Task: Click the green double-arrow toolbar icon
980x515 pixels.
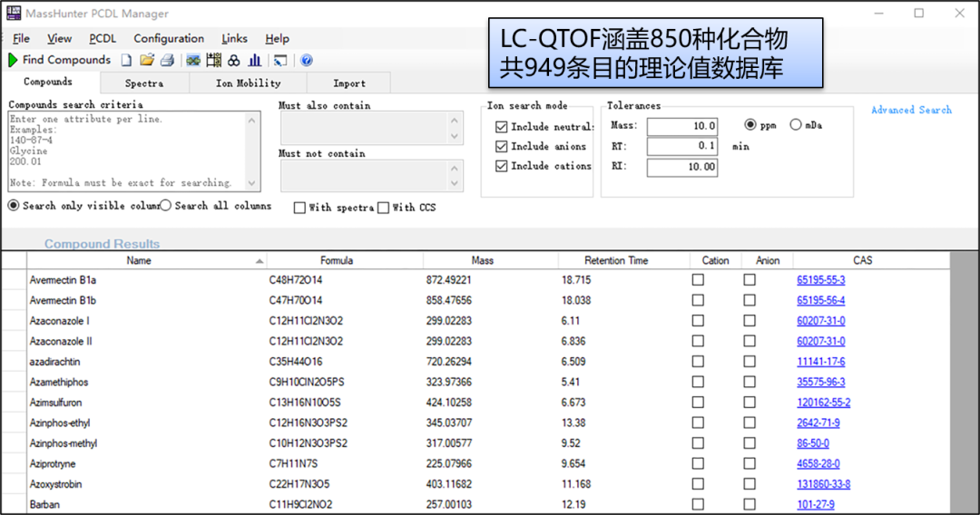Action: click(x=193, y=60)
